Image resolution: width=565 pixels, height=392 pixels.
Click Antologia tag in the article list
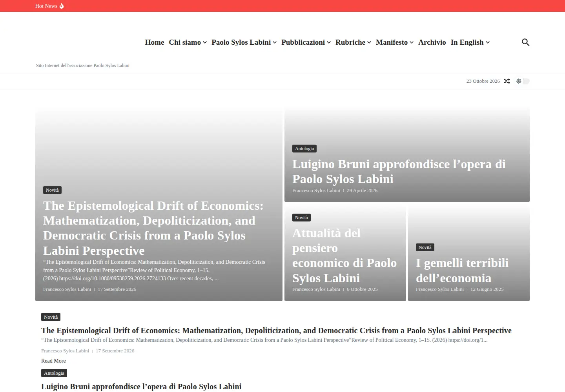pyautogui.click(x=54, y=373)
